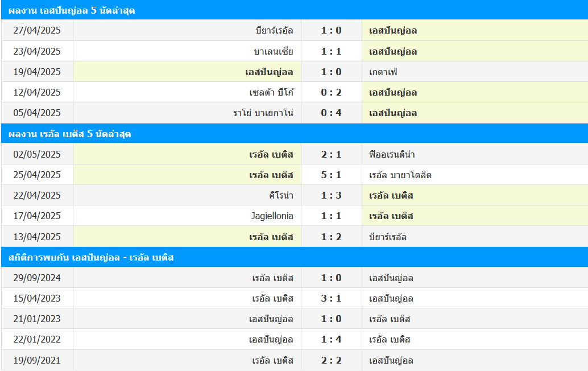Click the score 0 : 4
Image resolution: width=588 pixels, height=371 pixels.
(x=331, y=113)
